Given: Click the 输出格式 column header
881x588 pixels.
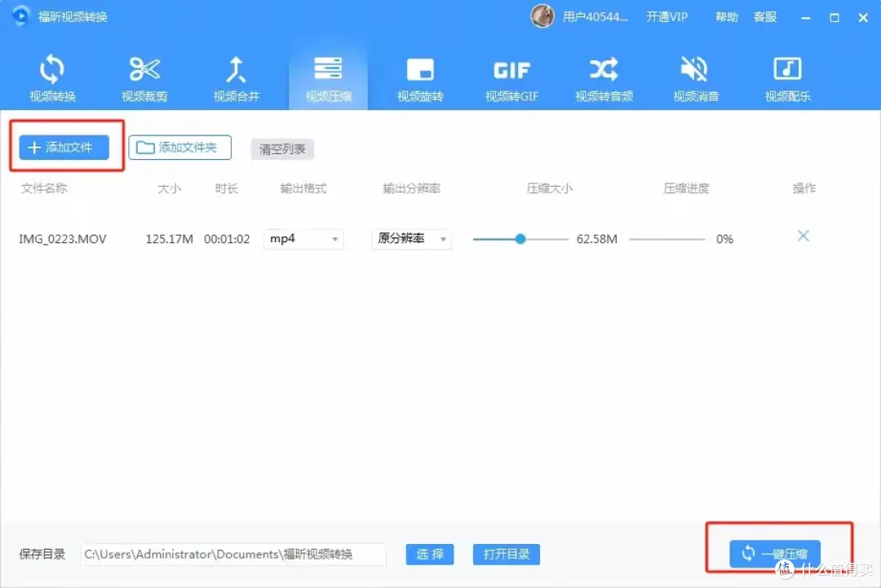Looking at the screenshot, I should pos(303,188).
